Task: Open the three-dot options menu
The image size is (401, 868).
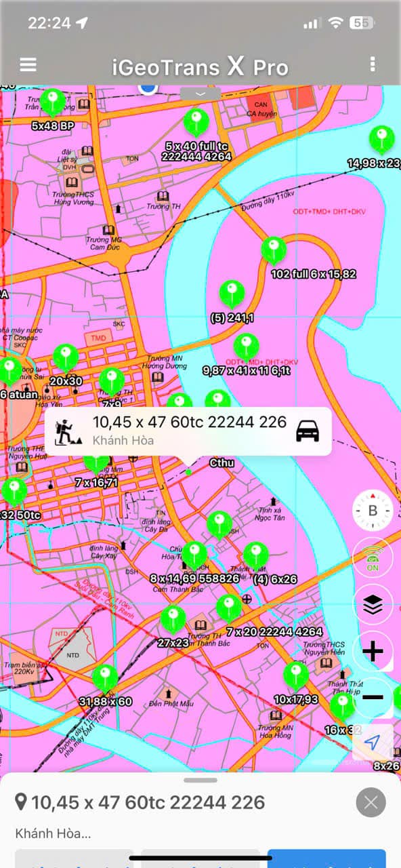Action: point(373,64)
